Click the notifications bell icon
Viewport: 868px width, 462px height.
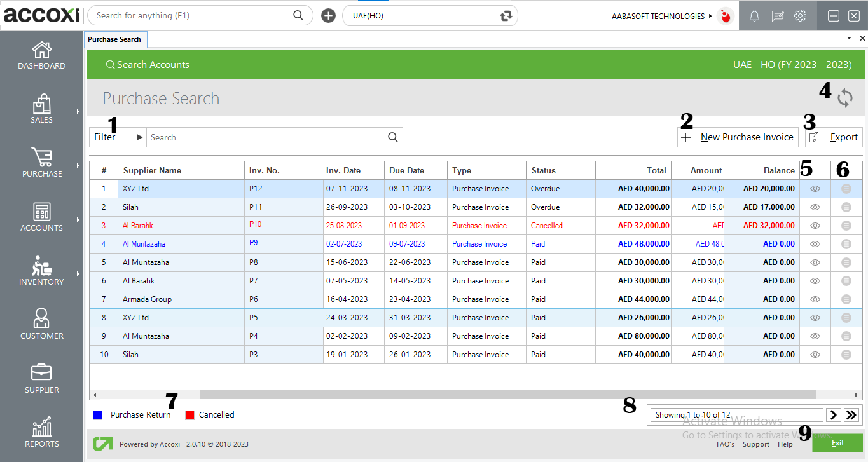click(x=754, y=15)
